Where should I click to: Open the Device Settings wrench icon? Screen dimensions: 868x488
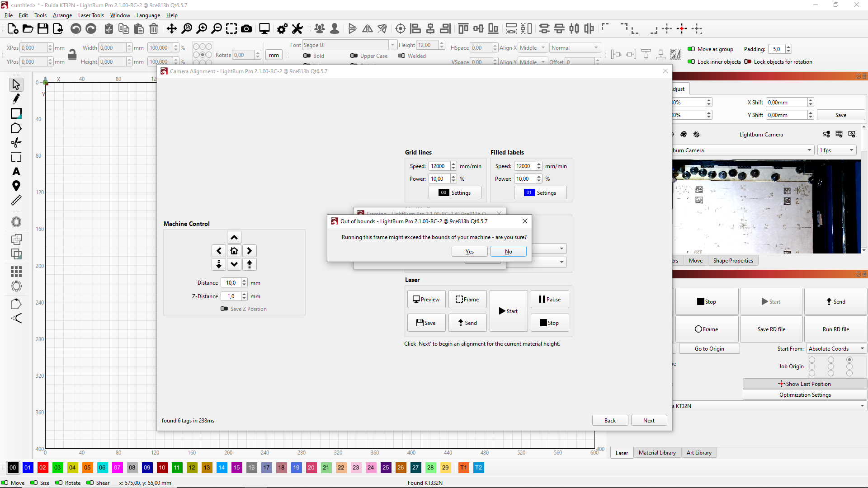[297, 29]
